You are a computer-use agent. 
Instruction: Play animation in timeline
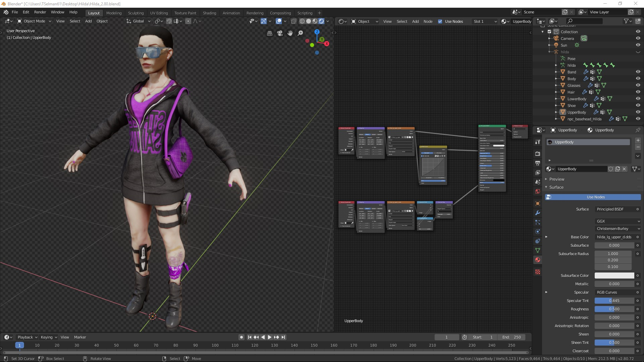point(269,337)
